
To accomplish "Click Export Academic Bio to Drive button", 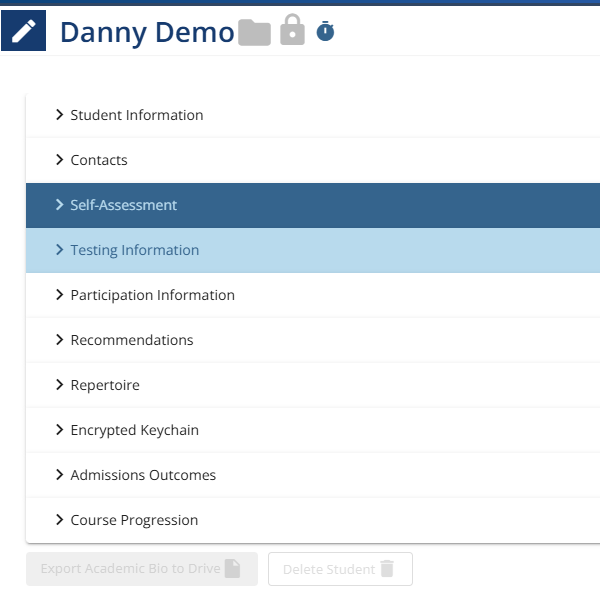I will tap(142, 569).
